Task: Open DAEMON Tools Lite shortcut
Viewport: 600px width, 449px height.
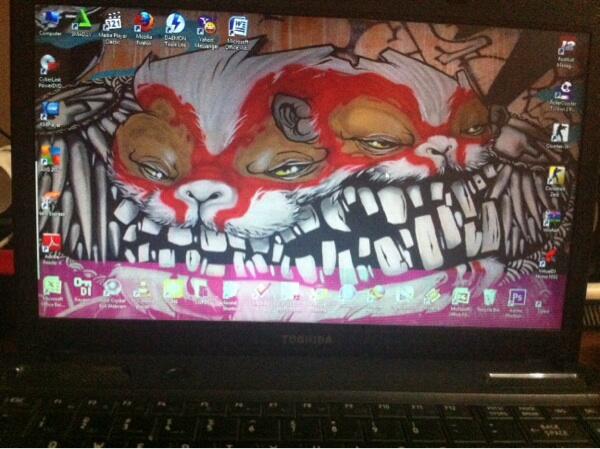Action: (x=175, y=30)
